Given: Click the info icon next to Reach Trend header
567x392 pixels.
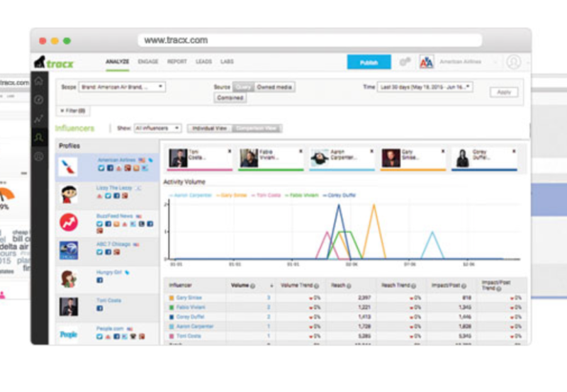Looking at the screenshot, I should pyautogui.click(x=413, y=286).
